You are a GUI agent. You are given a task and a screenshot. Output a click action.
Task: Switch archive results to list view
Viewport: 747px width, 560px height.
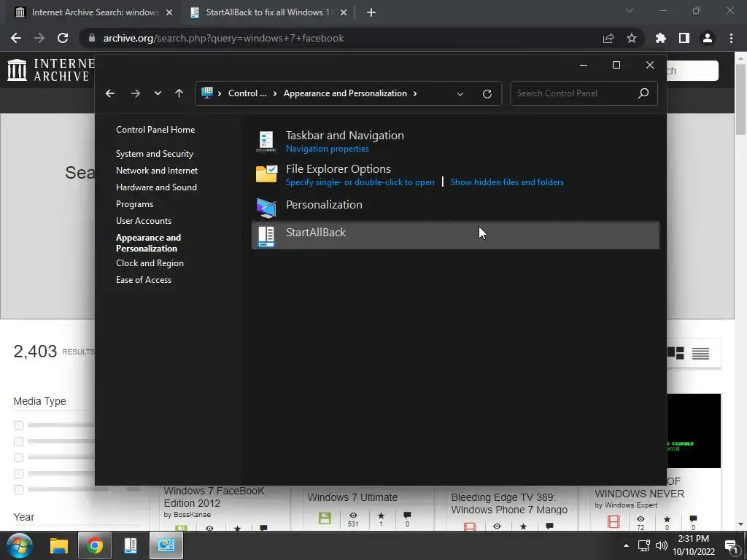[701, 354]
